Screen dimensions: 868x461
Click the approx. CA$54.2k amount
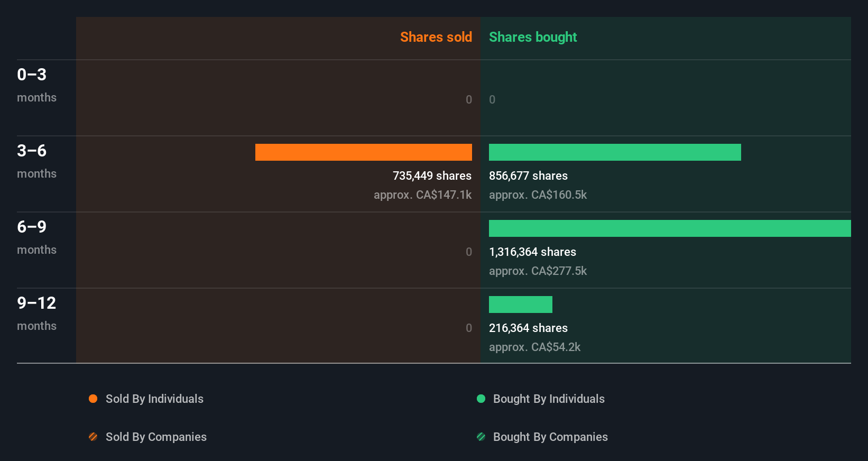coord(534,347)
